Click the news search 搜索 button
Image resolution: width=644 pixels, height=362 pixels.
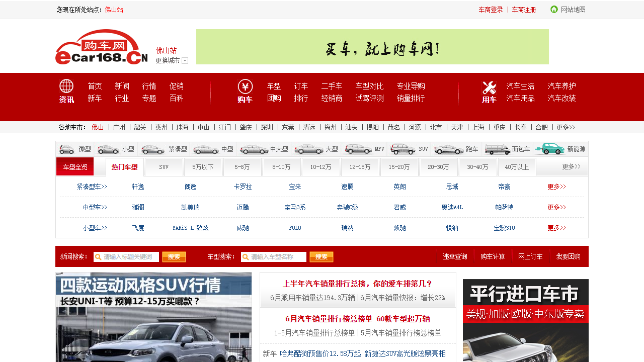174,257
